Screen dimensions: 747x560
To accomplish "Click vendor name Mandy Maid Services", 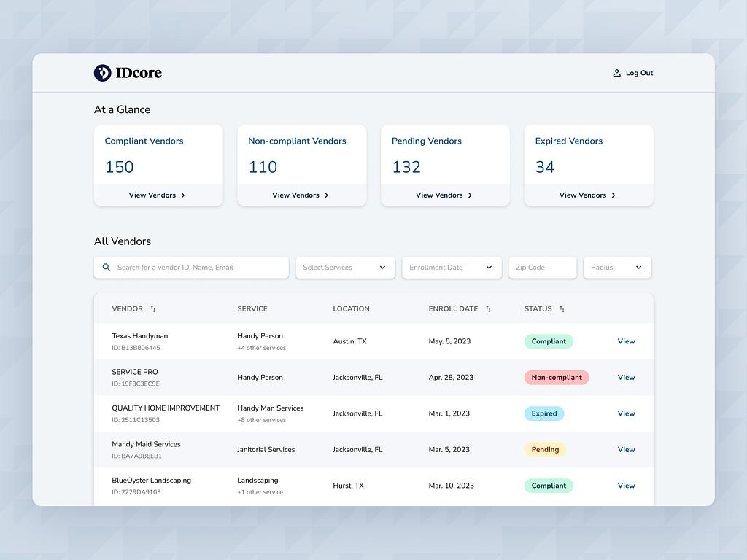I will [146, 444].
